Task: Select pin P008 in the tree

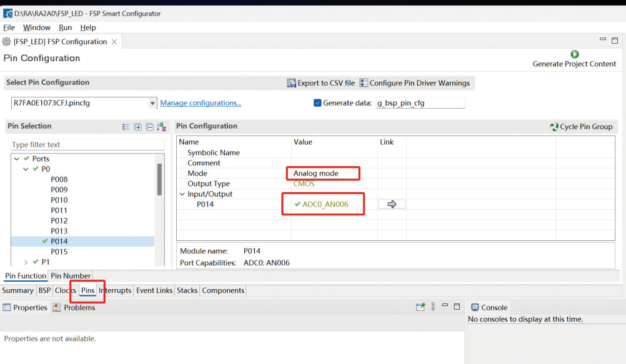Action: coord(59,179)
